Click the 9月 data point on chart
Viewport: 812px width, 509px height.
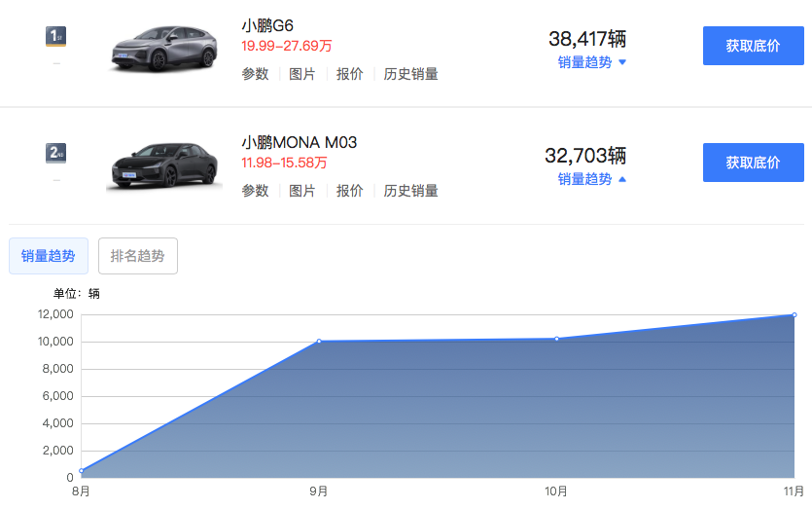(319, 342)
